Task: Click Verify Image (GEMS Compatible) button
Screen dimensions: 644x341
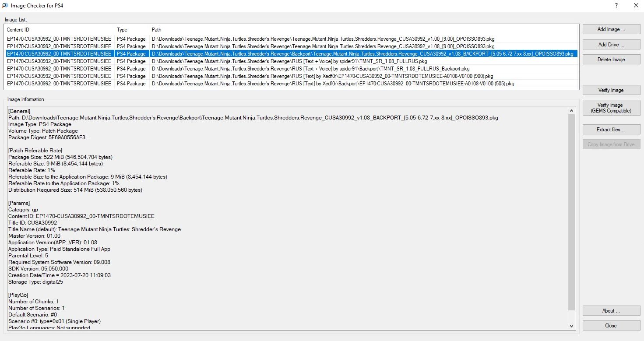Action: pyautogui.click(x=611, y=108)
